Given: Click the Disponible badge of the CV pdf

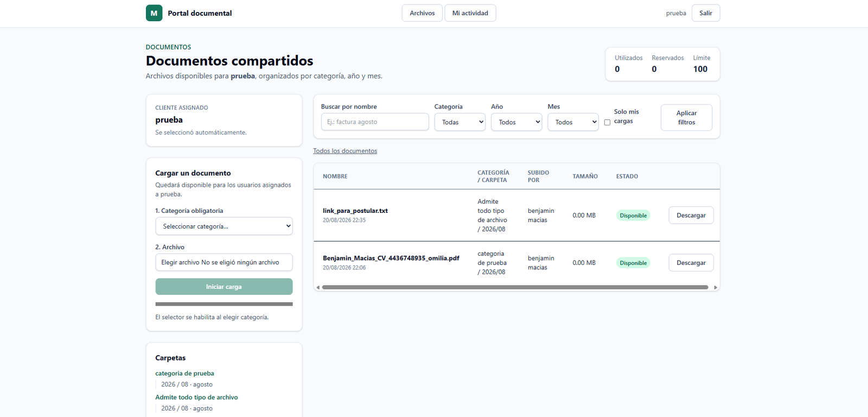Looking at the screenshot, I should (x=633, y=263).
